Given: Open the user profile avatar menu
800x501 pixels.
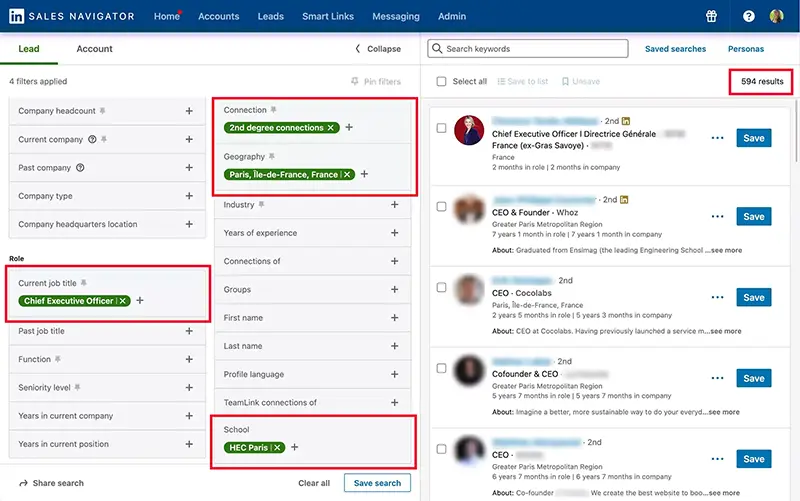Looking at the screenshot, I should click(x=777, y=16).
